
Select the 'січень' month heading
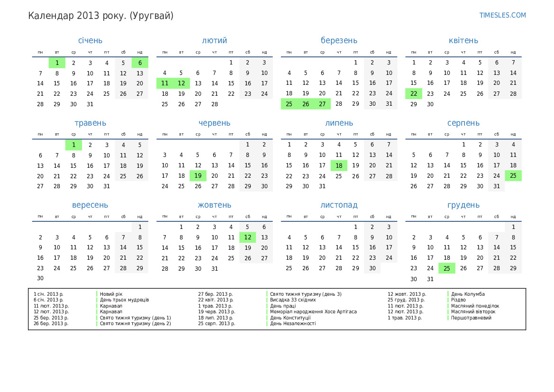[90, 40]
